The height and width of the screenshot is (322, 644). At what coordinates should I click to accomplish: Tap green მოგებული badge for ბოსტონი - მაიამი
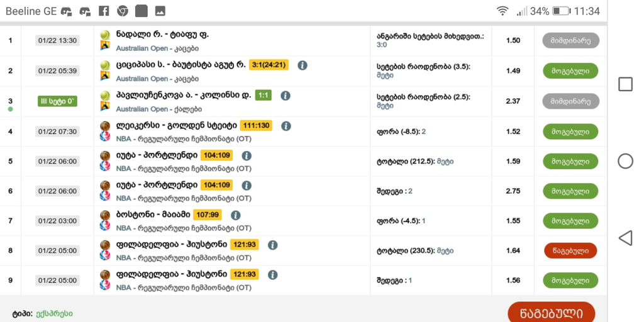coord(570,221)
